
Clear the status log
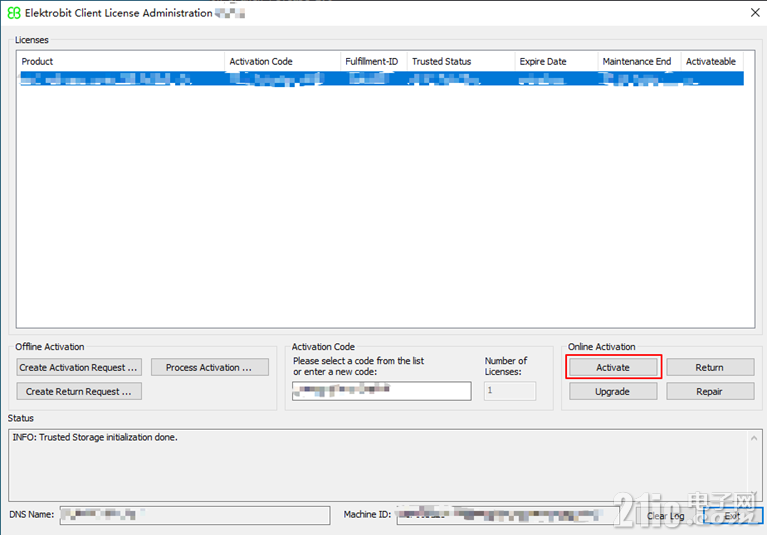665,516
